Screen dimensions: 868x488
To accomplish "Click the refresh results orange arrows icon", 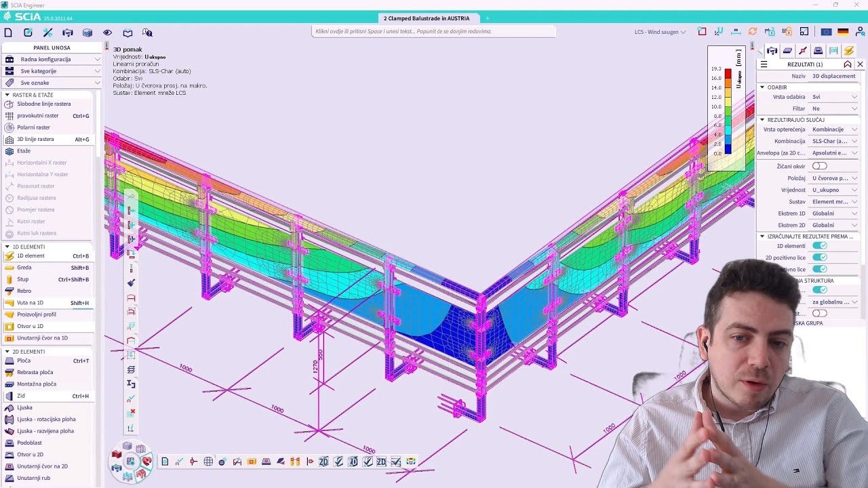I will (753, 32).
